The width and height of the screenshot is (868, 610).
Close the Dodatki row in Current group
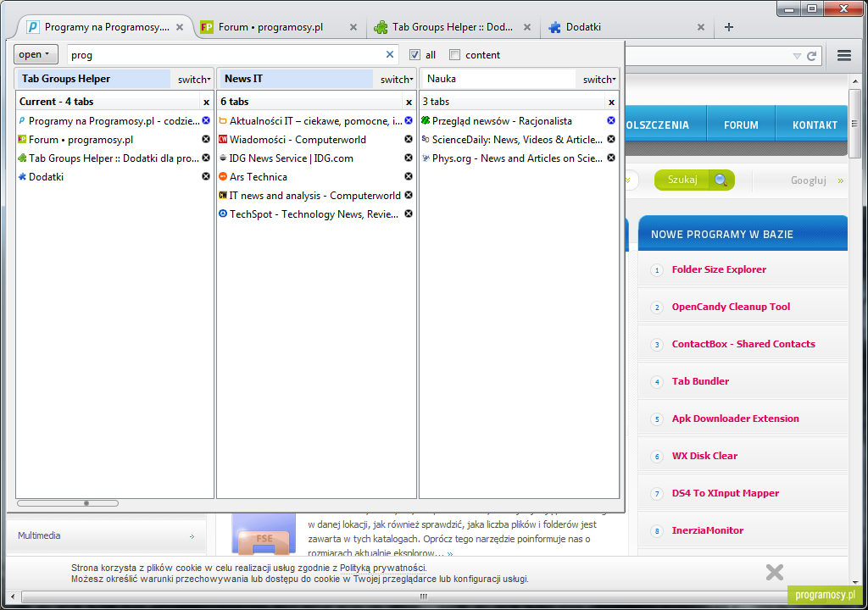pos(206,176)
